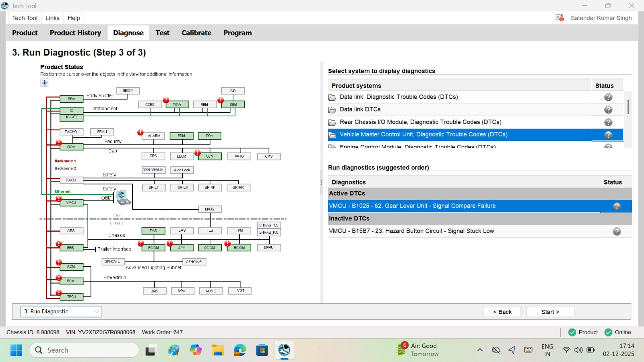This screenshot has height=362, width=644.
Task: Click status question mark for Rear Chassis I/O Module
Action: 608,122
